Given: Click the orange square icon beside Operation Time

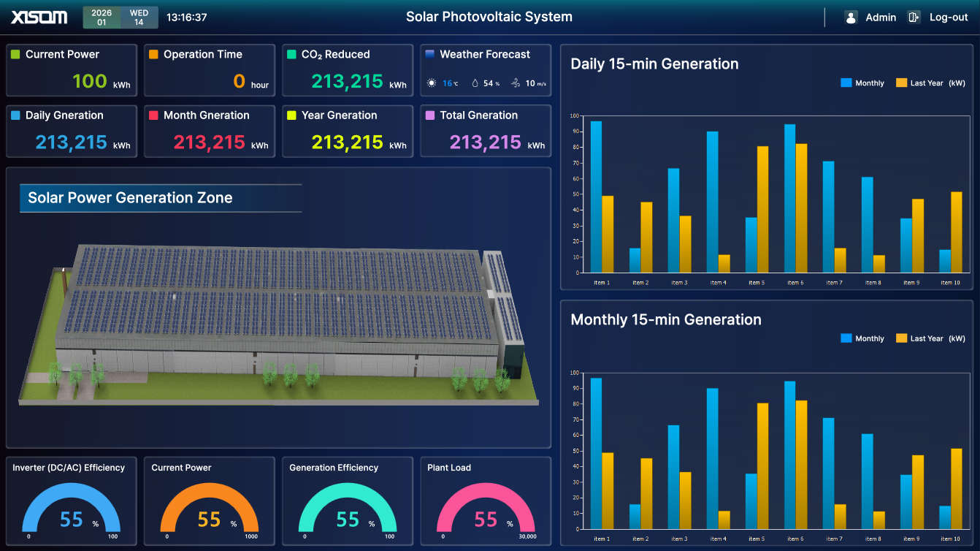Looking at the screenshot, I should pyautogui.click(x=155, y=54).
